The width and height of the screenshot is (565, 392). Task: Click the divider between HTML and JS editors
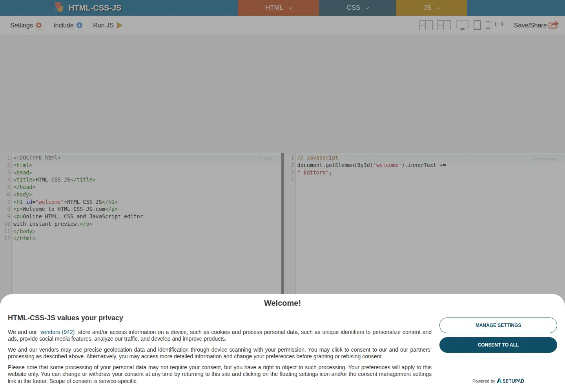[282, 223]
